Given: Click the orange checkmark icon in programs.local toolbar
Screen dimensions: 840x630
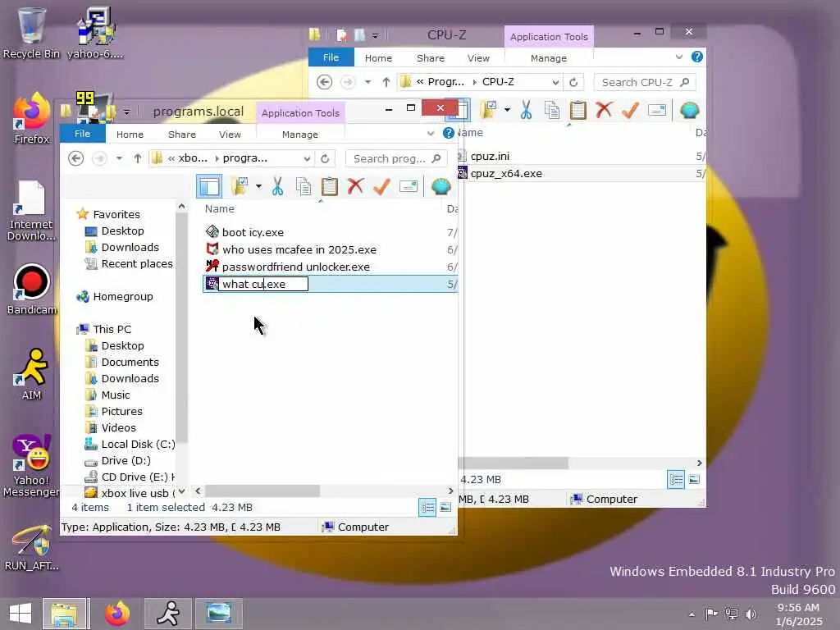Looking at the screenshot, I should [x=381, y=186].
